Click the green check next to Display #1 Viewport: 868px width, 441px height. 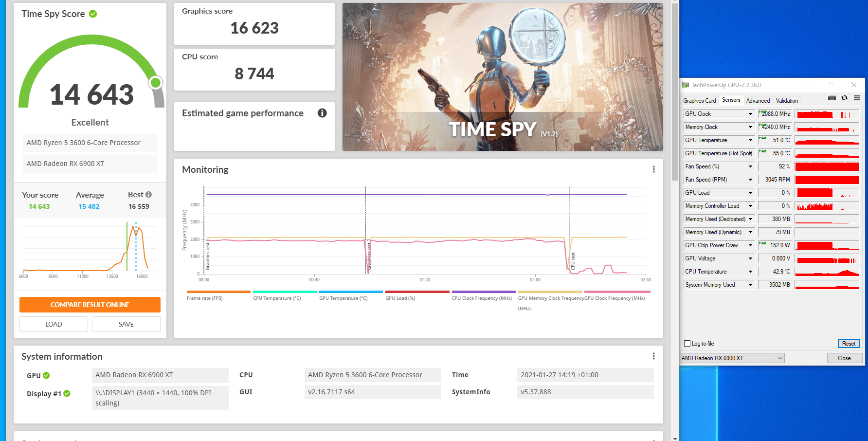click(67, 393)
